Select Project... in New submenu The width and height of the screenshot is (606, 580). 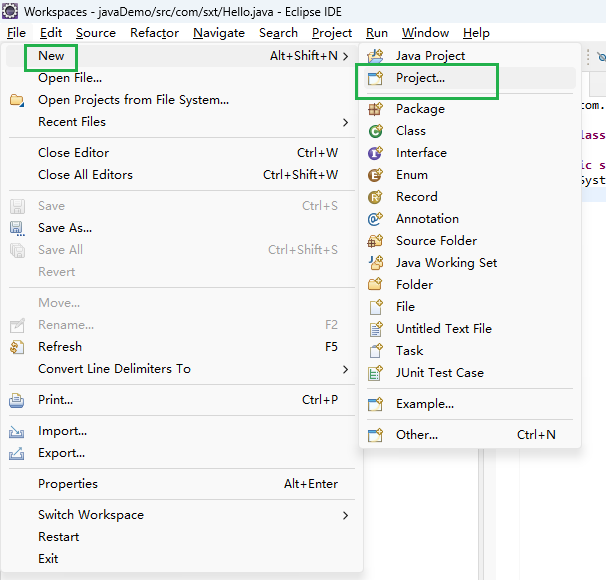(470, 78)
